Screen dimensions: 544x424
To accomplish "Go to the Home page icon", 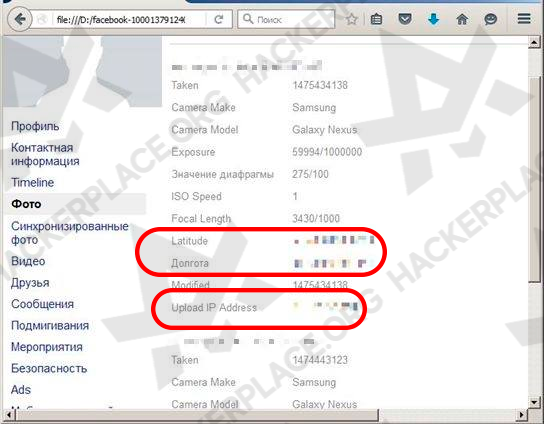I will [462, 19].
